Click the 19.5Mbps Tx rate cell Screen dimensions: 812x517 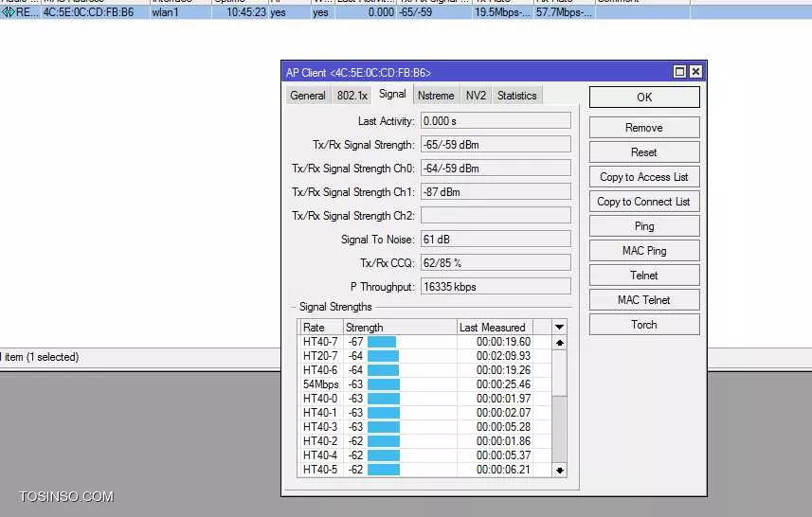coord(502,12)
